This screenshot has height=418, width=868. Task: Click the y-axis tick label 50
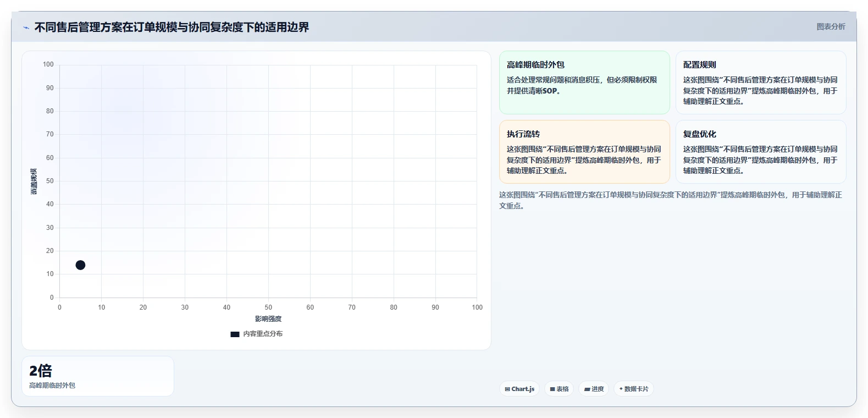pos(50,181)
